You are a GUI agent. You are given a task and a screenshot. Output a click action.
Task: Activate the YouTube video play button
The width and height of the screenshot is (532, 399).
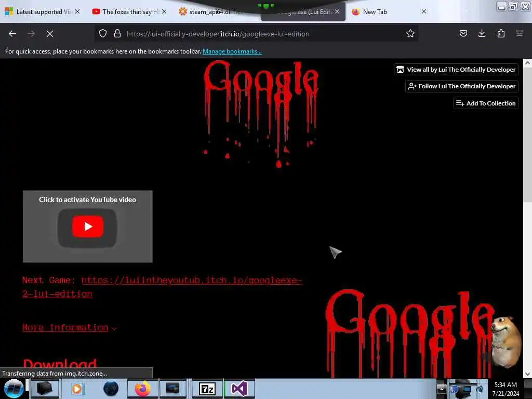pyautogui.click(x=87, y=227)
